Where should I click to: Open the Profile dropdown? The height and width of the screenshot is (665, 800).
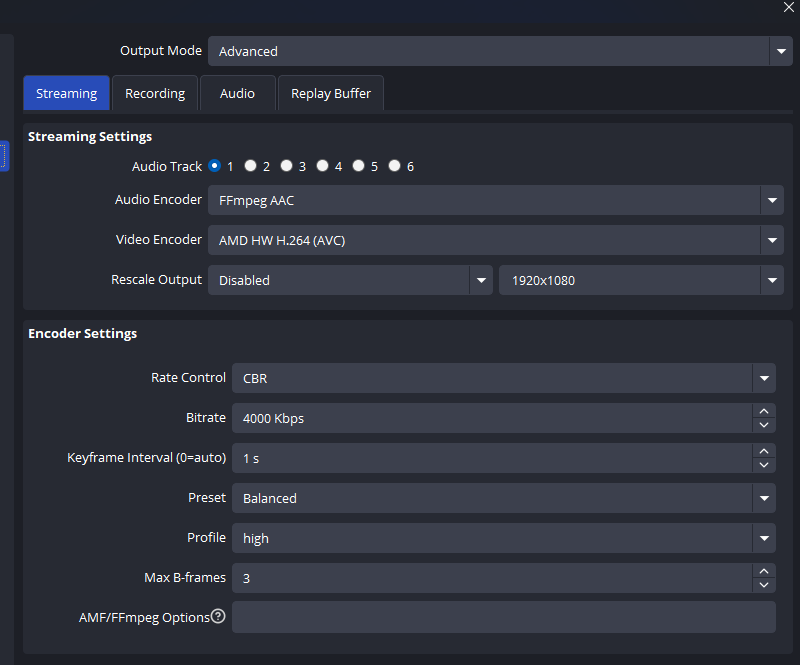click(504, 538)
